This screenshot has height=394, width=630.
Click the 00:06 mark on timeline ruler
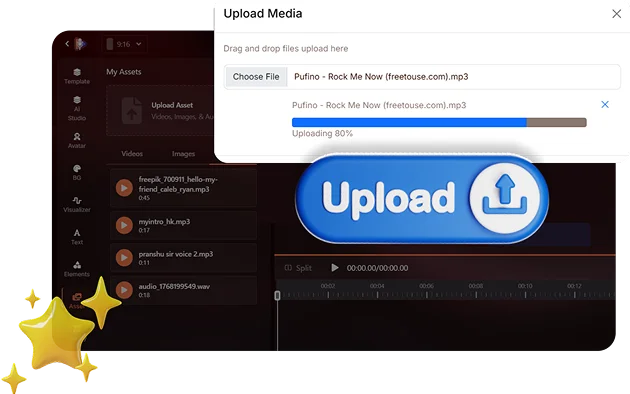(426, 286)
